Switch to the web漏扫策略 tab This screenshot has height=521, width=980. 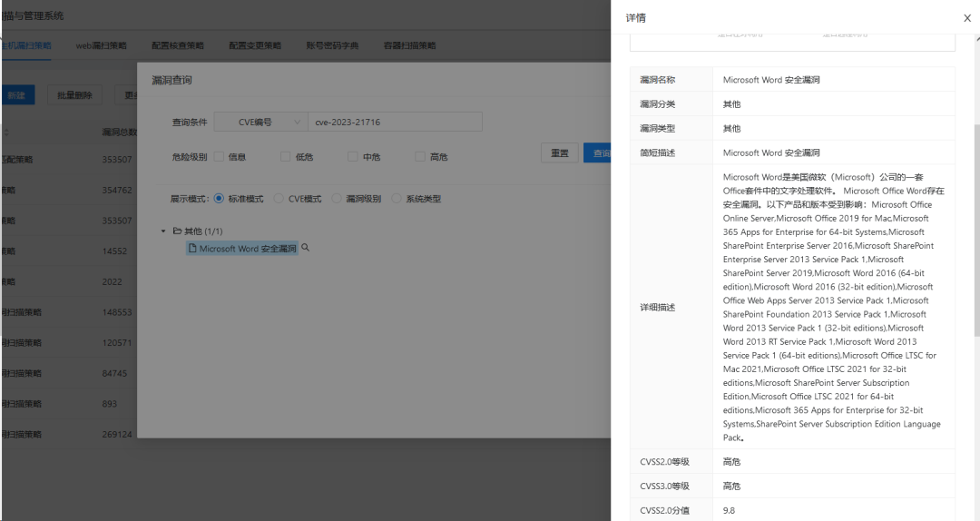pos(101,45)
